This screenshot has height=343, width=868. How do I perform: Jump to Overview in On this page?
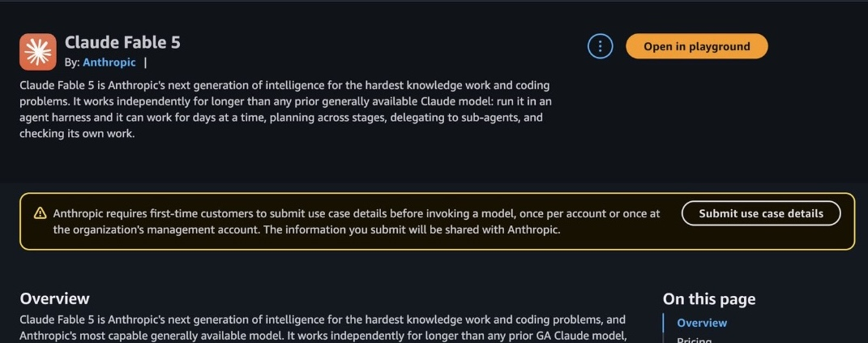click(702, 323)
